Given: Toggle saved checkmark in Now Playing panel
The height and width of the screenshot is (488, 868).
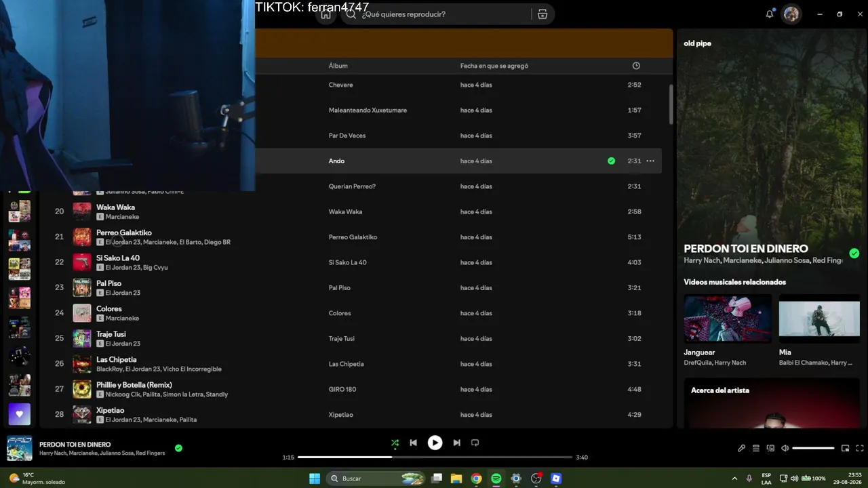Looking at the screenshot, I should tap(854, 253).
